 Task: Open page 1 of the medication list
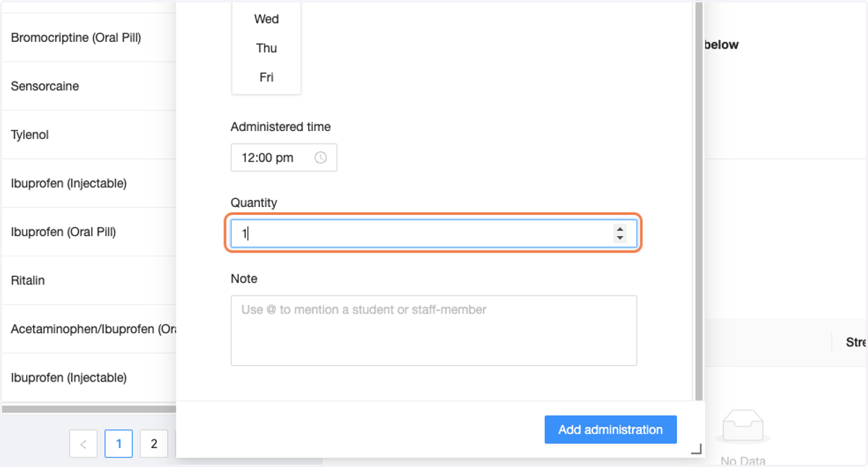click(x=119, y=444)
